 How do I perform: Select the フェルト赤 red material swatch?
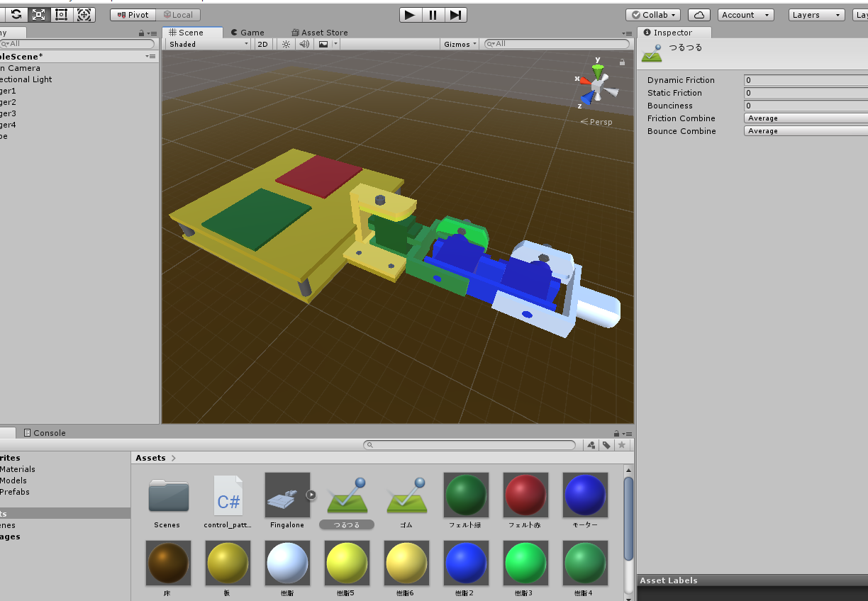click(x=525, y=495)
